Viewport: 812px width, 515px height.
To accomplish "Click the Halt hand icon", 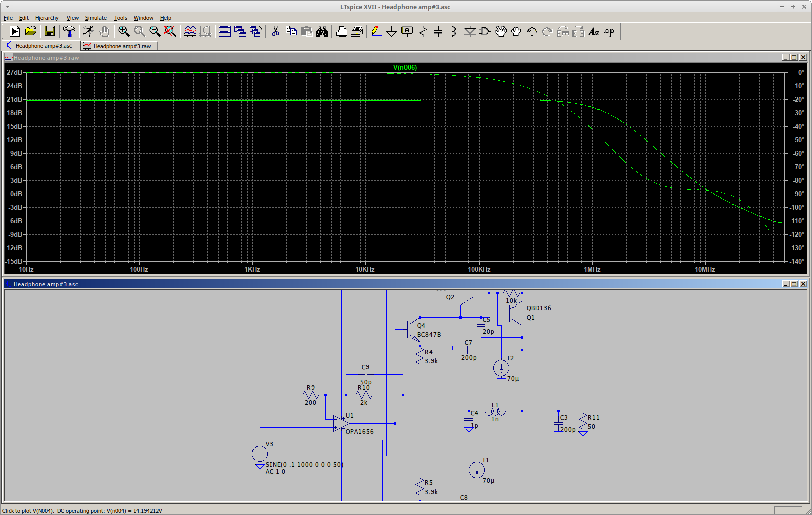I will click(104, 31).
